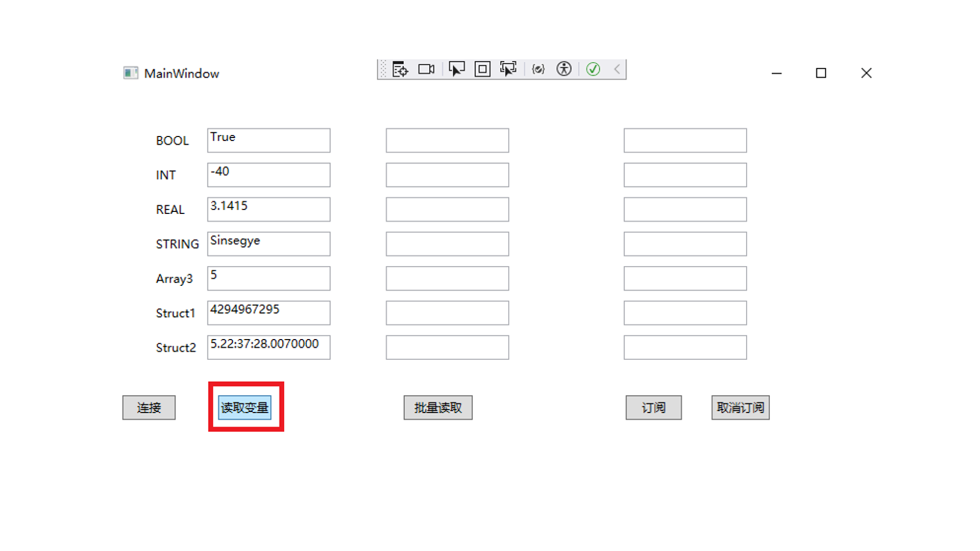Image resolution: width=980 pixels, height=551 pixels.
Task: Click the empty middle-column field in REAL row
Action: [x=447, y=209]
